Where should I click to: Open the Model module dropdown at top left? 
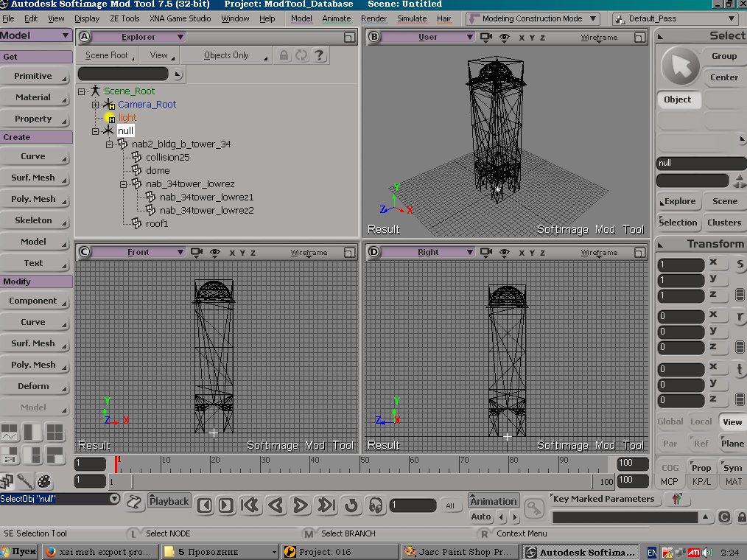coord(36,36)
